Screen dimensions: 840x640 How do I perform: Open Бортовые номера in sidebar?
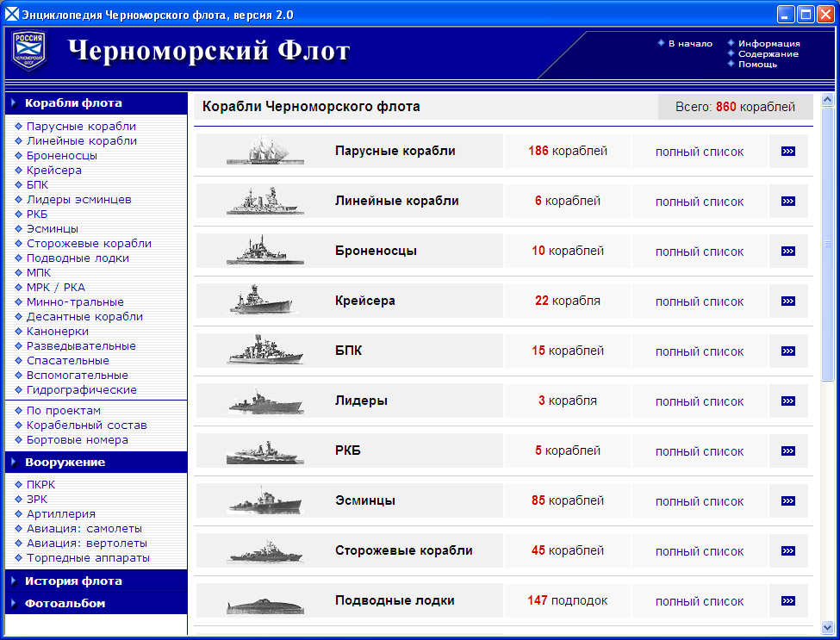[x=78, y=439]
